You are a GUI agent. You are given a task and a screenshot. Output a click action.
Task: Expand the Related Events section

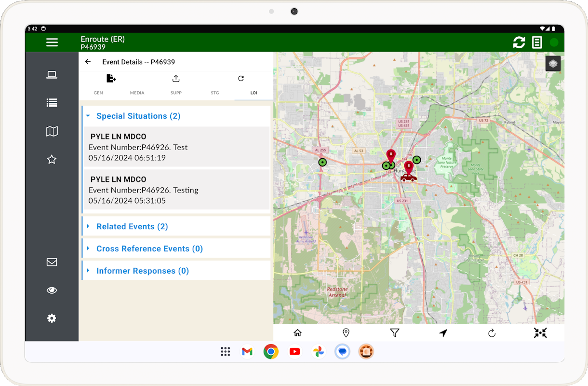pos(132,227)
